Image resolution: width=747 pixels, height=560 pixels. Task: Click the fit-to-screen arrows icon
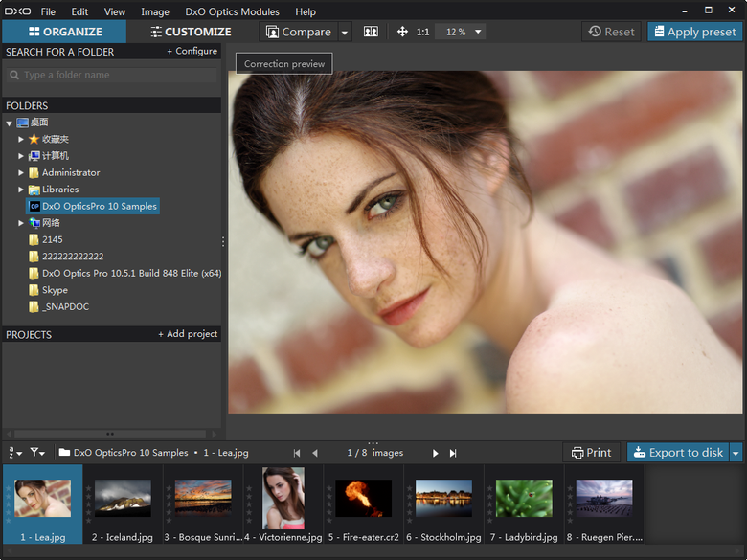(402, 32)
